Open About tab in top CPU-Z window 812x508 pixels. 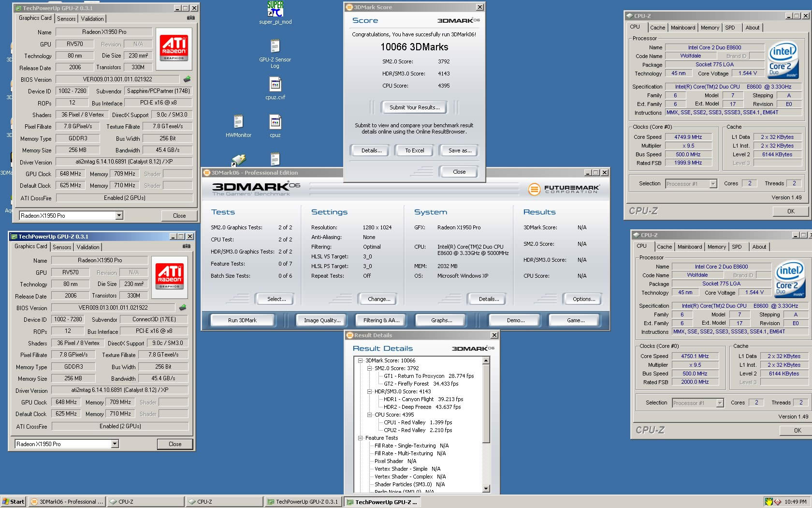tap(752, 28)
